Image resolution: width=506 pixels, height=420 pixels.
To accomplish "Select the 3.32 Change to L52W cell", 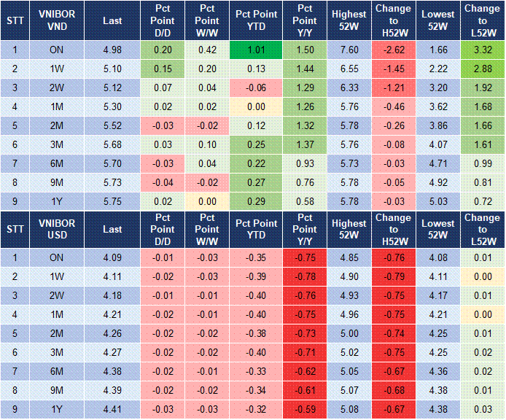I will click(482, 50).
